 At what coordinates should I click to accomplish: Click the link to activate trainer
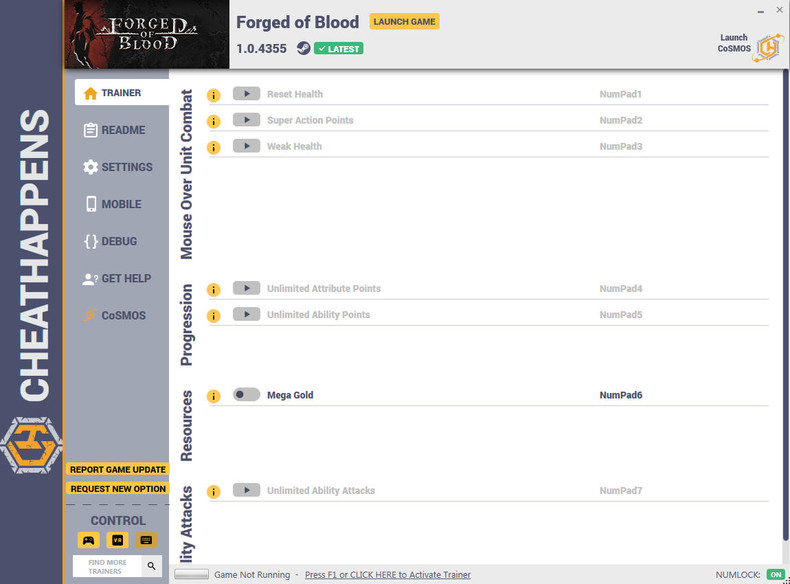click(387, 575)
